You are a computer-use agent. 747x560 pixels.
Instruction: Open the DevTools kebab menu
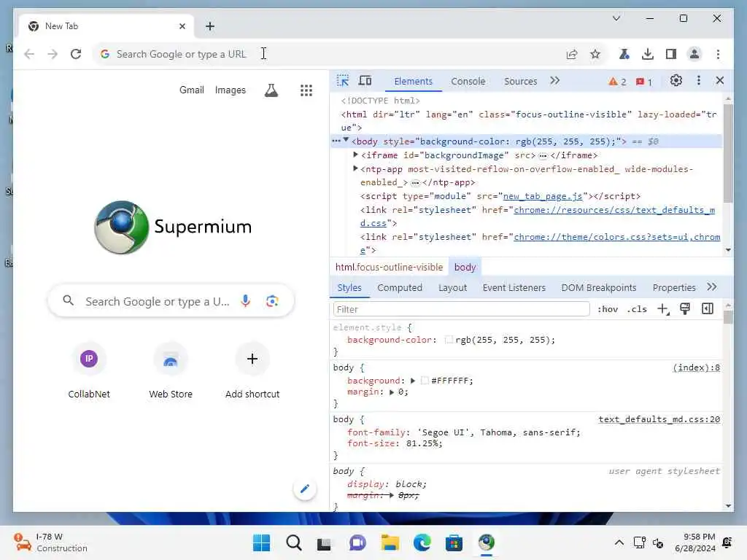tap(698, 80)
